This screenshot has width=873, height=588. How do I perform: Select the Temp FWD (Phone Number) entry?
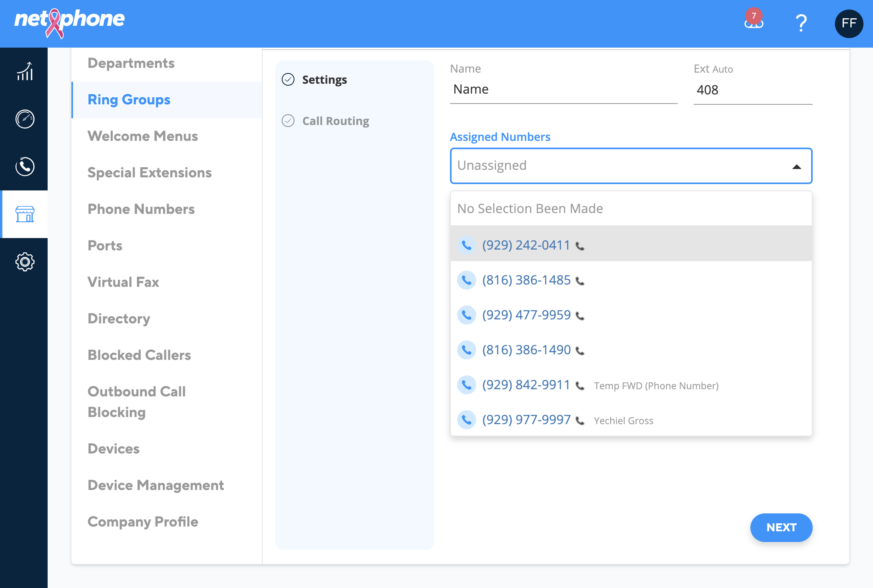(x=631, y=385)
